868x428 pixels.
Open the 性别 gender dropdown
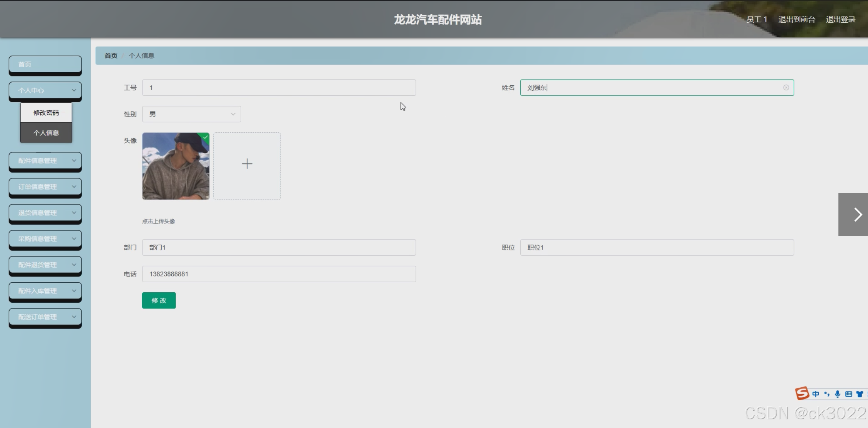pyautogui.click(x=191, y=114)
